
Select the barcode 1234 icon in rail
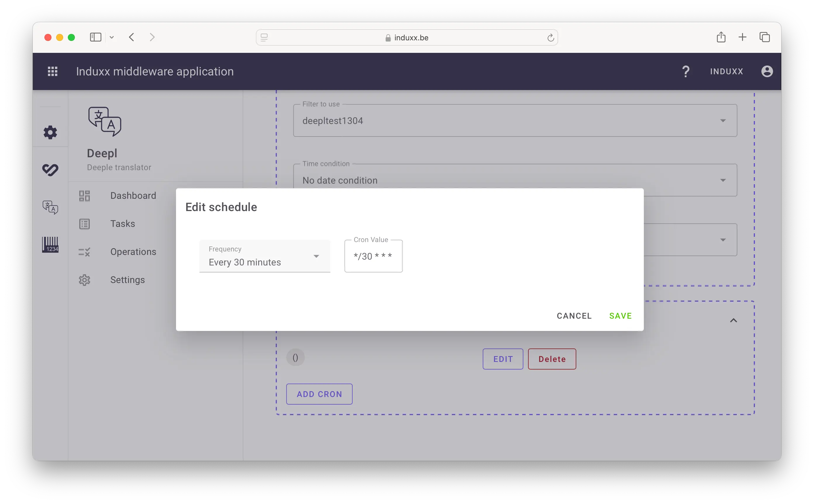[50, 244]
